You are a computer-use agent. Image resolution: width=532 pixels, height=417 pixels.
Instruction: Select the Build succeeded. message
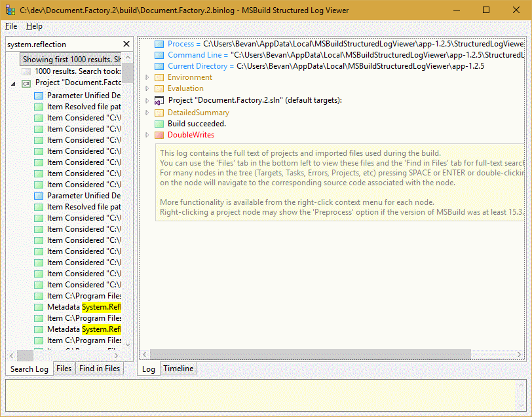click(197, 124)
